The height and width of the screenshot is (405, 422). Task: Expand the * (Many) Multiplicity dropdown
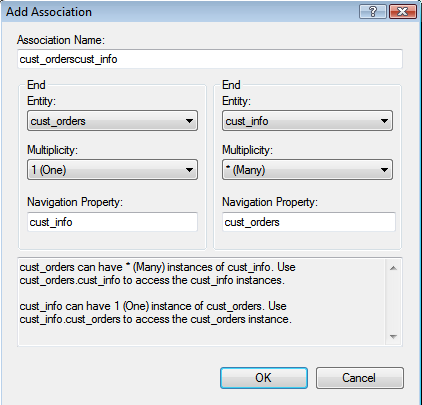pyautogui.click(x=307, y=170)
